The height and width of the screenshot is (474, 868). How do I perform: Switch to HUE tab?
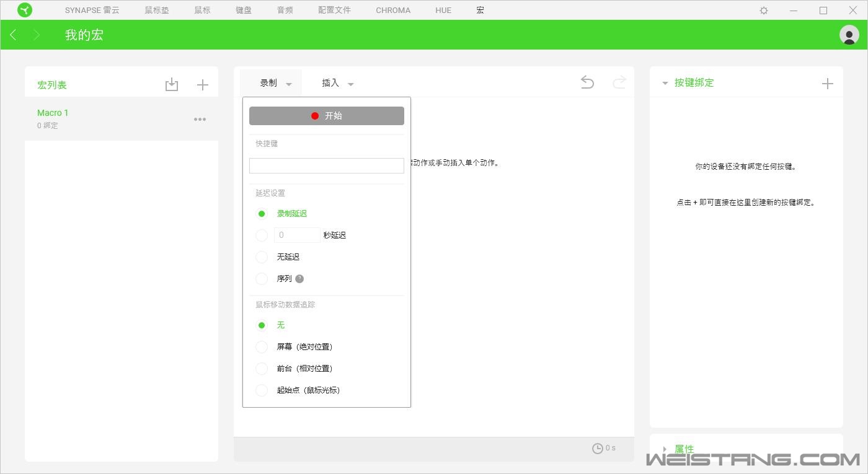point(443,11)
